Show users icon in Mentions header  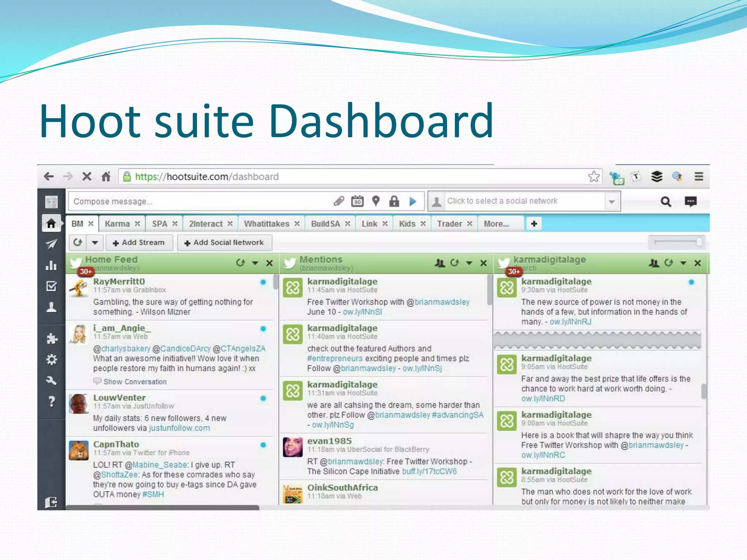coord(440,262)
